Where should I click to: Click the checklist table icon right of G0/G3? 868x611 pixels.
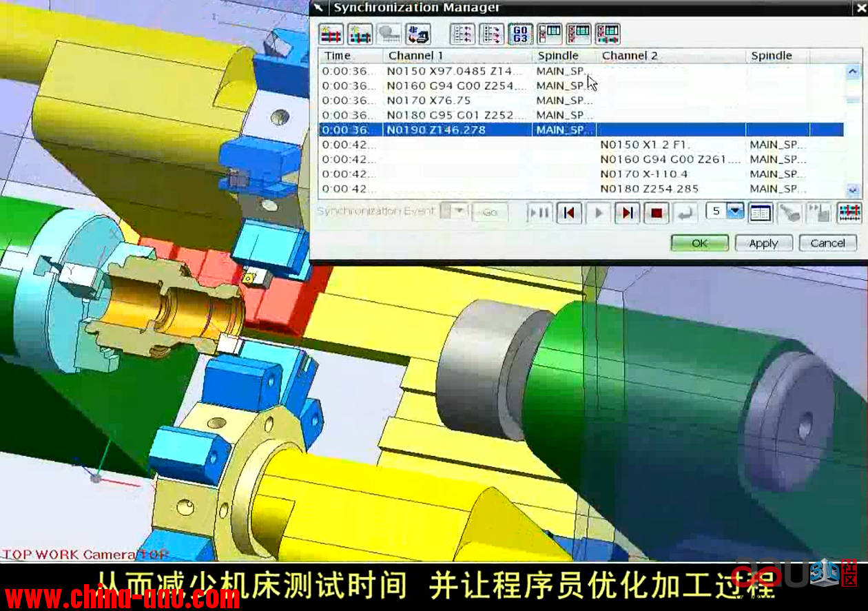pos(550,34)
